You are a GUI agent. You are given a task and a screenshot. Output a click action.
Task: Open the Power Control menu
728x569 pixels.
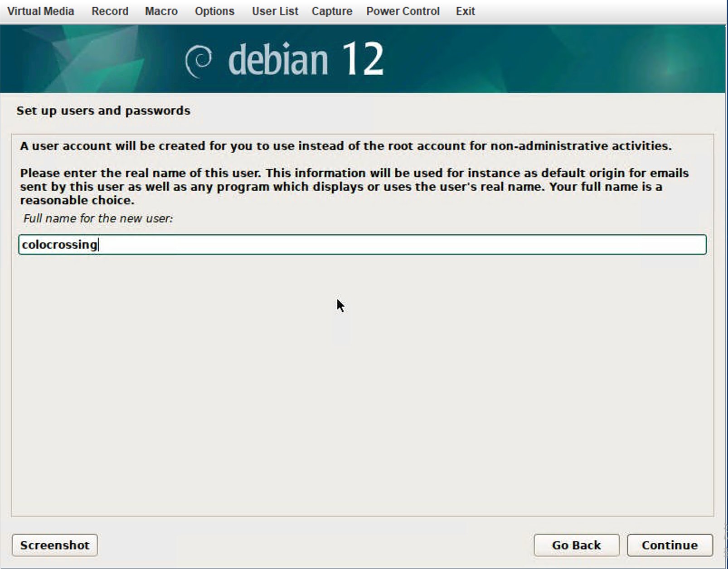coord(403,11)
